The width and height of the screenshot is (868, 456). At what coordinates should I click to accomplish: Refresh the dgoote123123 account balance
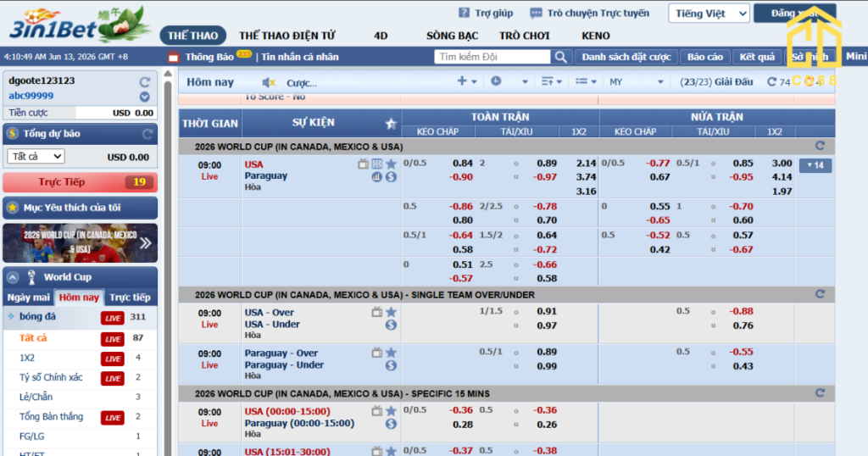pos(144,82)
